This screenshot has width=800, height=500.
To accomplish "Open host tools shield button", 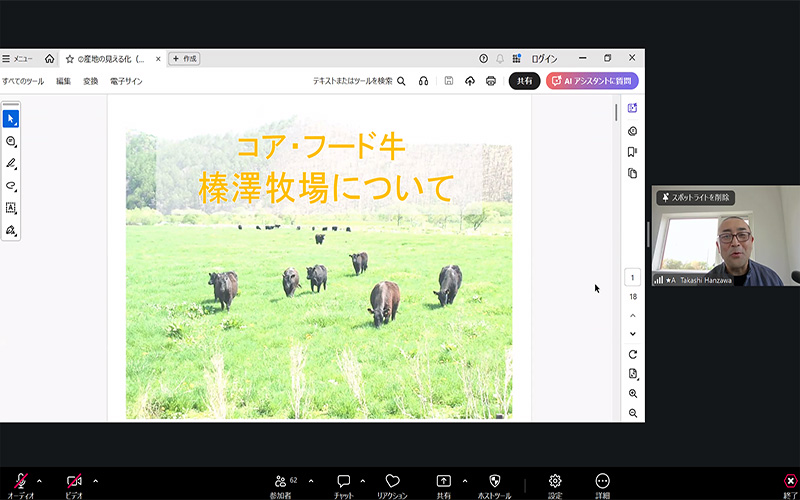I will [x=494, y=486].
